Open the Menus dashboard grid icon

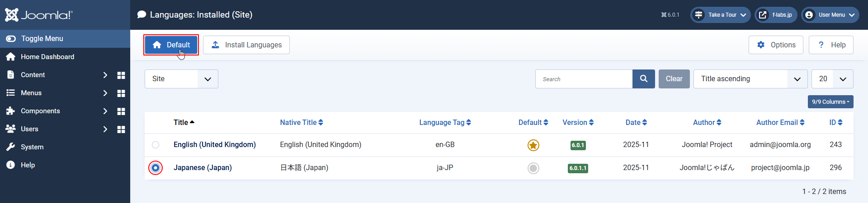coord(121,93)
